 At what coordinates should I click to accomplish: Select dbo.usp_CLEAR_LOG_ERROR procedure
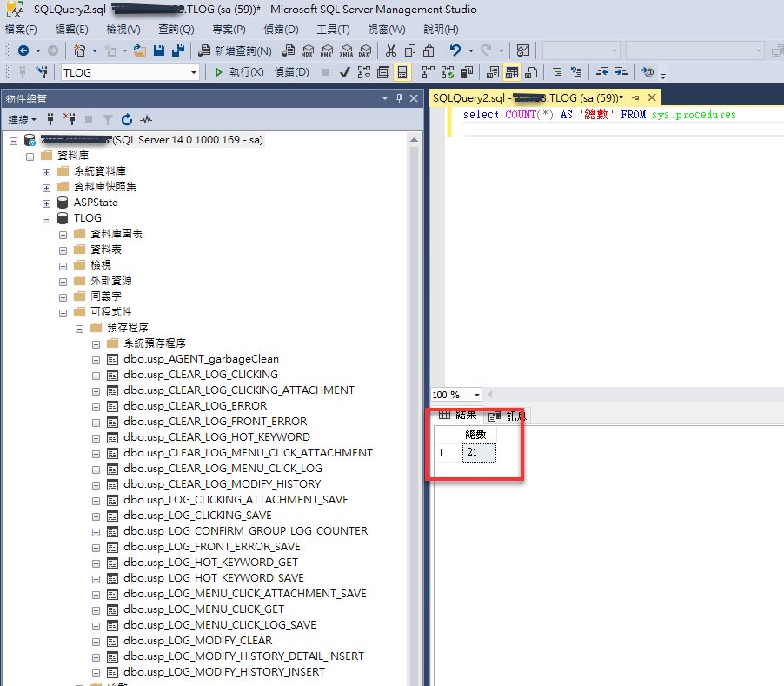point(195,406)
